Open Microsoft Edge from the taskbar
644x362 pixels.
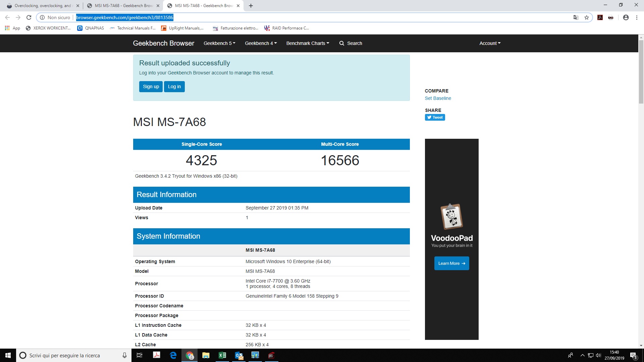[173, 355]
